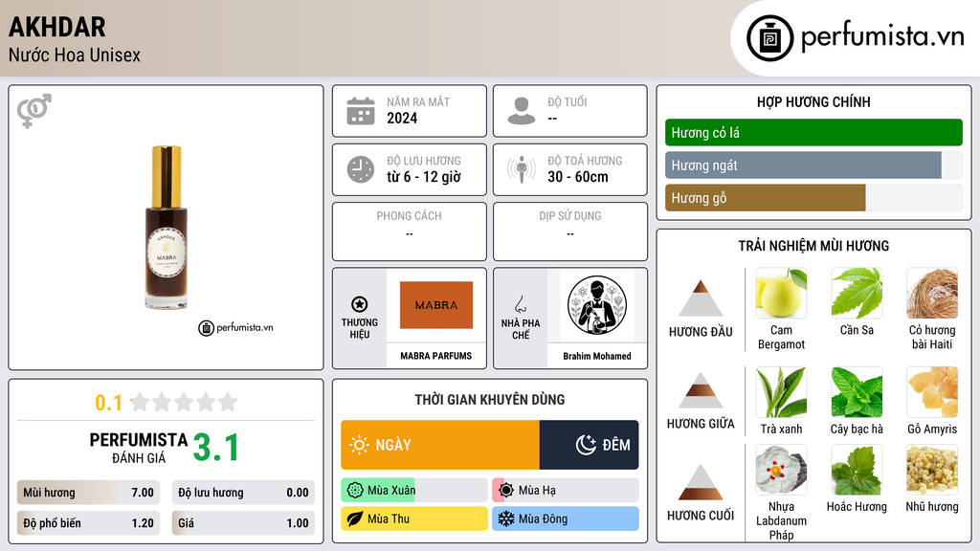Viewport: 980px width, 551px height.
Task: Click the green 3.1 Perfumista score
Action: 216,448
